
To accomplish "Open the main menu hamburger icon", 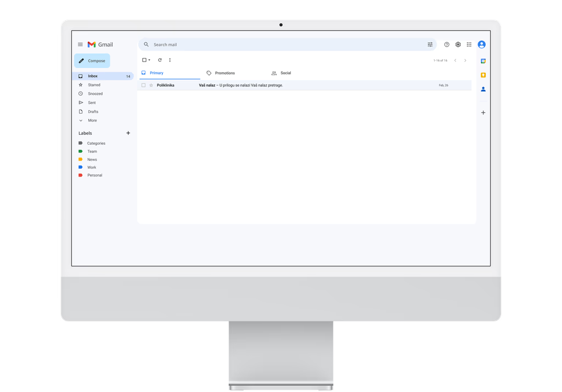I will click(x=80, y=44).
